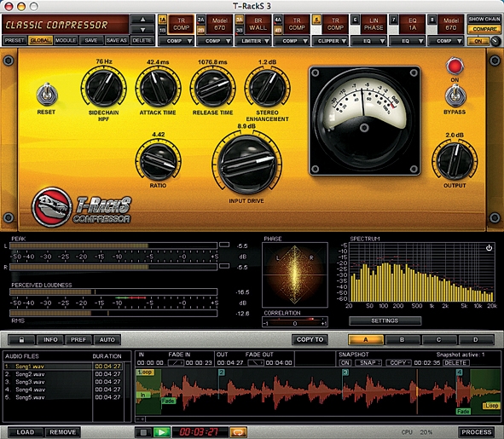Stop playback with the stop button
The image size is (504, 439).
(143, 432)
